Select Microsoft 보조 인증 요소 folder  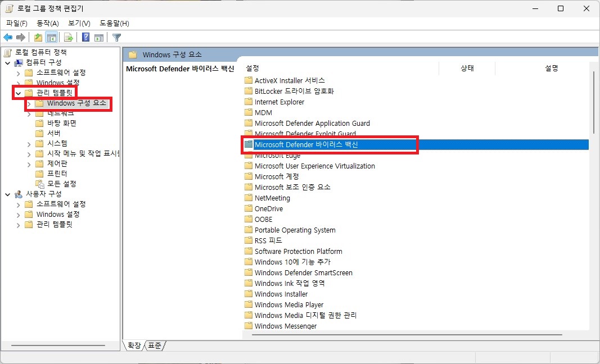coord(292,188)
